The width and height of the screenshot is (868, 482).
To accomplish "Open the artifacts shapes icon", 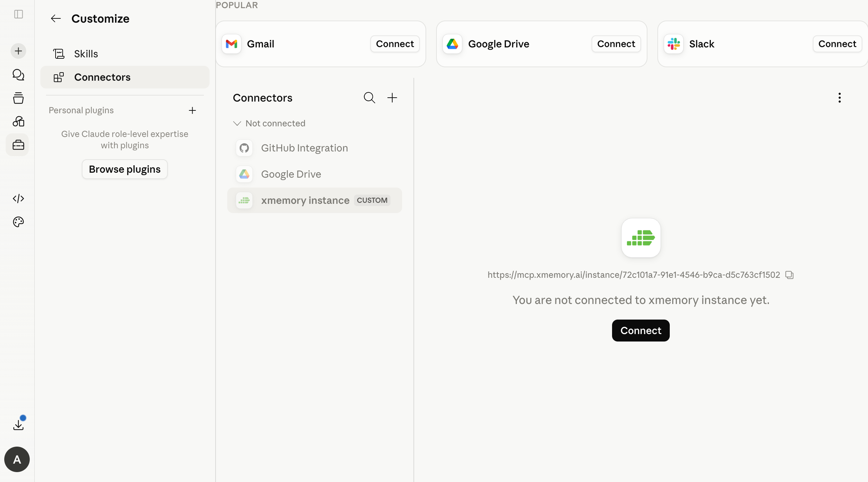I will (18, 121).
